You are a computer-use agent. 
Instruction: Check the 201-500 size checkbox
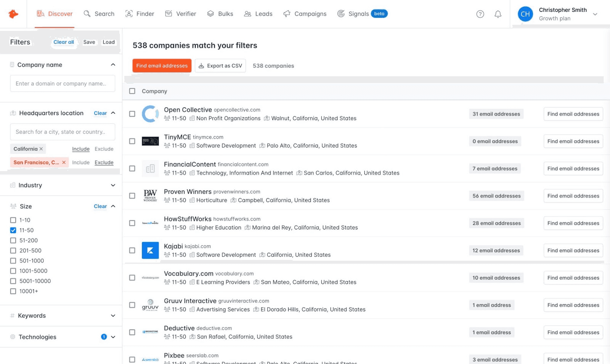13,250
